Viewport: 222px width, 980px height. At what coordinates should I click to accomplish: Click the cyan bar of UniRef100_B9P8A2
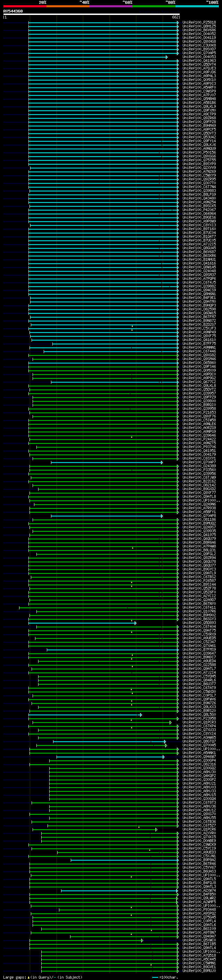pos(125,860)
